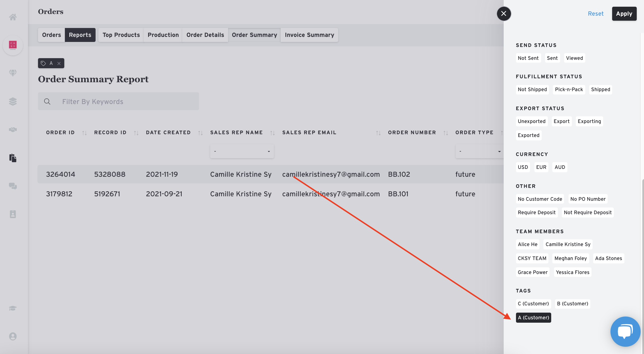Viewport: 644px width, 354px height.
Task: Open the home icon in sidebar
Action: [x=13, y=17]
